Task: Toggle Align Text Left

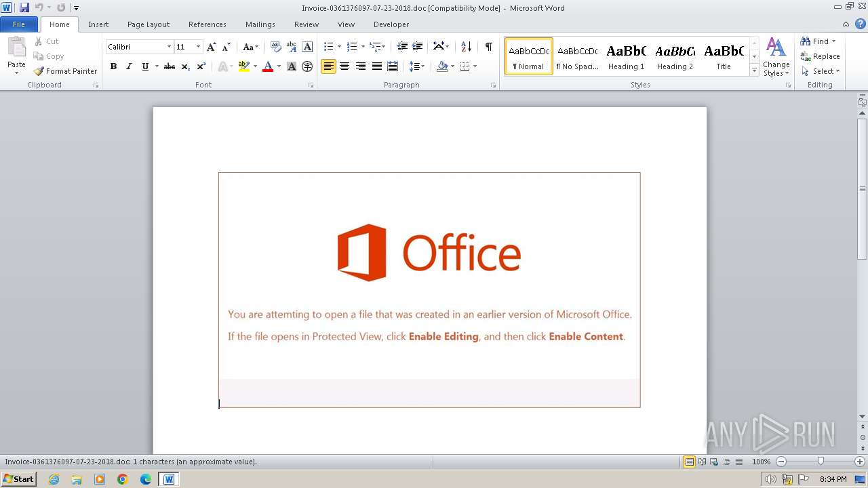Action: pyautogui.click(x=328, y=66)
